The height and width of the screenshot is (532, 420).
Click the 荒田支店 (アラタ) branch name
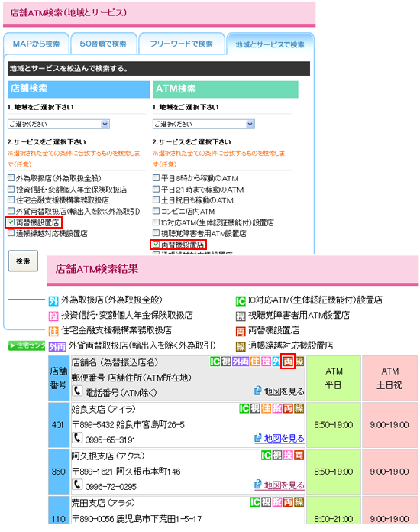pyautogui.click(x=103, y=503)
